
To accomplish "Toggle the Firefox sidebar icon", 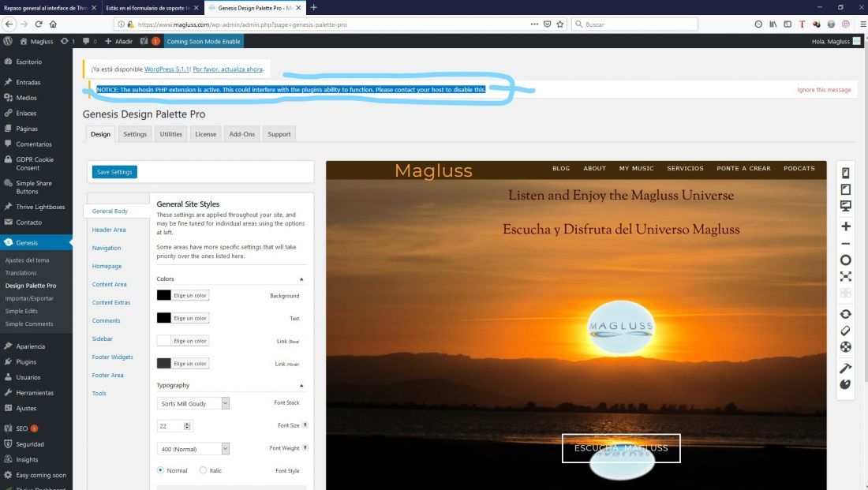I will point(788,24).
